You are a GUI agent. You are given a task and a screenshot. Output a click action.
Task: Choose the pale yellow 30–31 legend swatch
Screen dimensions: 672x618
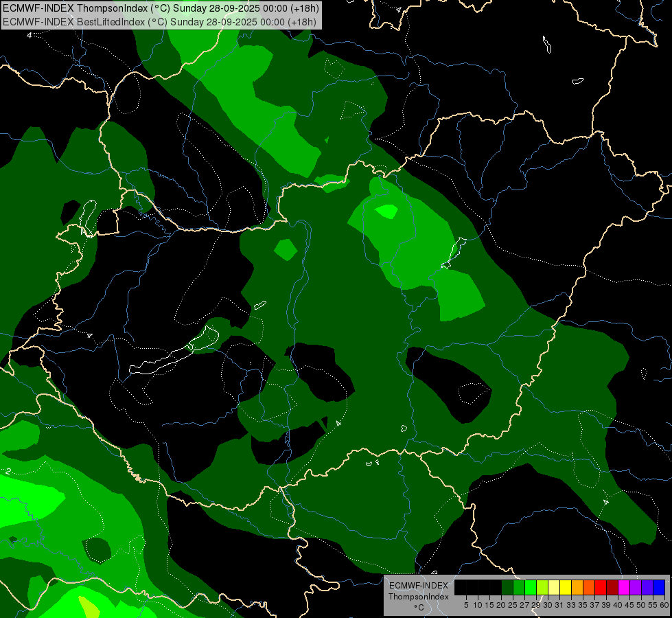point(554,587)
